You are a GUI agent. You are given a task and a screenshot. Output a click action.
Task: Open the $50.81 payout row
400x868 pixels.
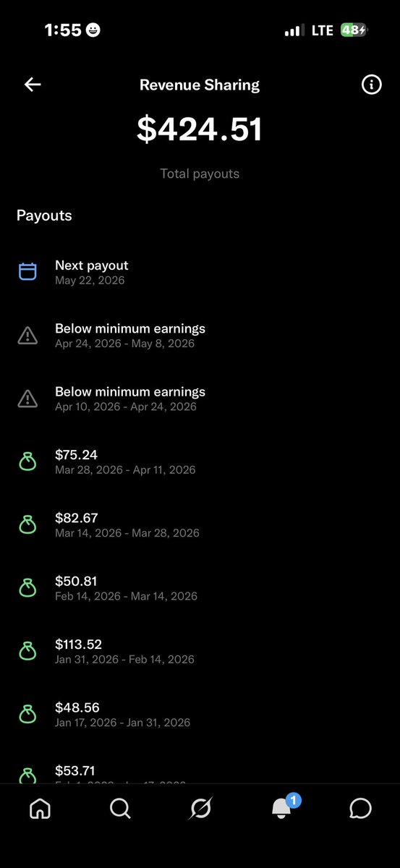click(x=200, y=587)
